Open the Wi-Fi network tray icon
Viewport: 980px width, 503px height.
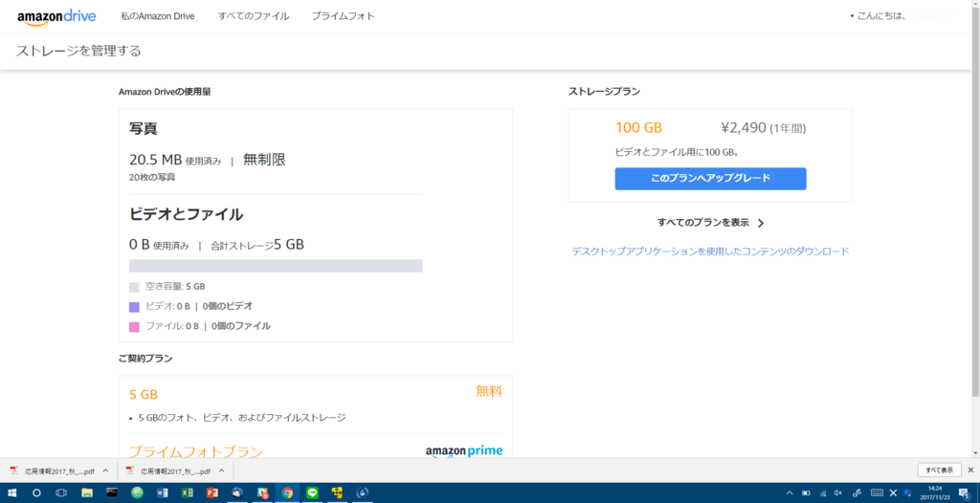click(822, 492)
